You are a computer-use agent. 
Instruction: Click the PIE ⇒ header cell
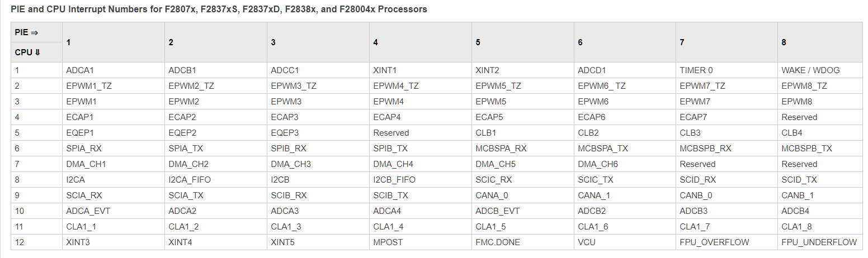tap(26, 32)
